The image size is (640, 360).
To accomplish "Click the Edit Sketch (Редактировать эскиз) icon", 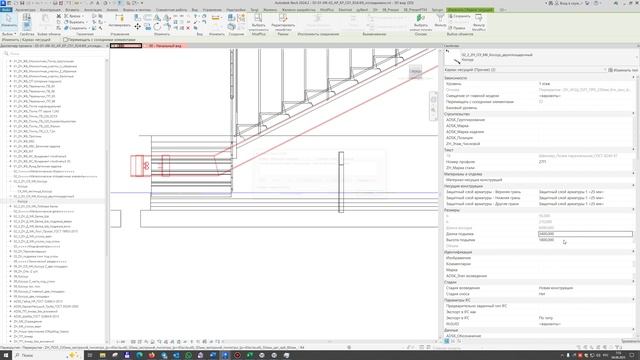I will pos(282,22).
